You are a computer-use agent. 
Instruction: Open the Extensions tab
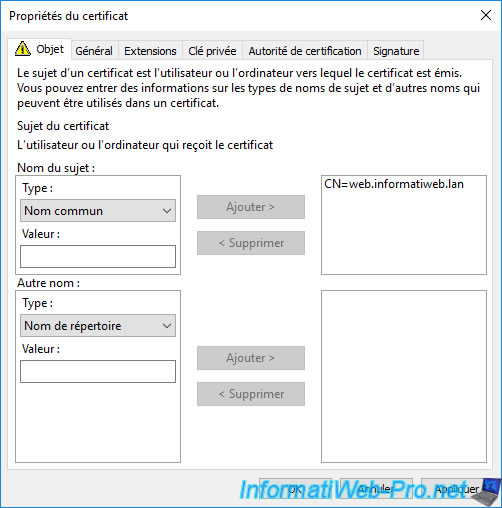150,51
